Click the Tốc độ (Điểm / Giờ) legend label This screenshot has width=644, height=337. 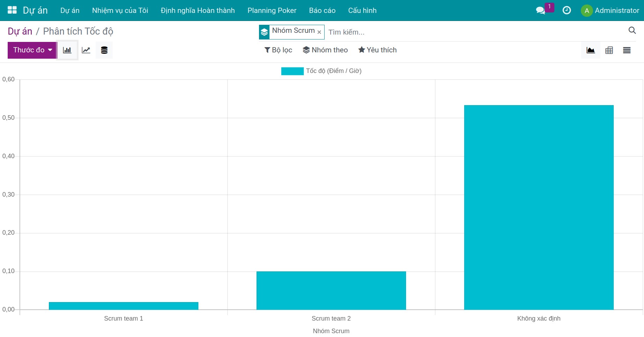[x=334, y=71]
